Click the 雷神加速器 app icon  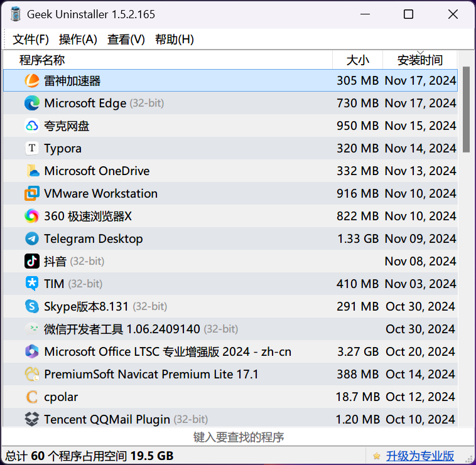(x=32, y=81)
